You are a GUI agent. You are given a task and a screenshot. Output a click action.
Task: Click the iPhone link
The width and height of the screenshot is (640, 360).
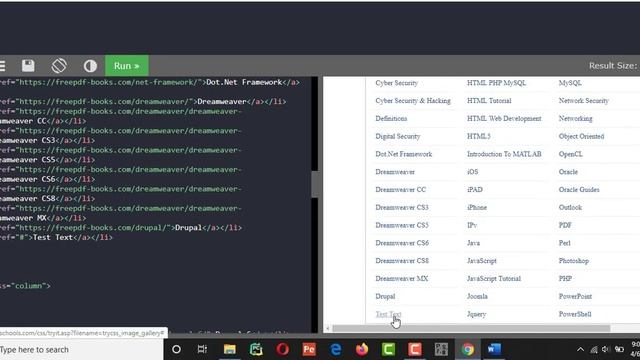coord(477,207)
